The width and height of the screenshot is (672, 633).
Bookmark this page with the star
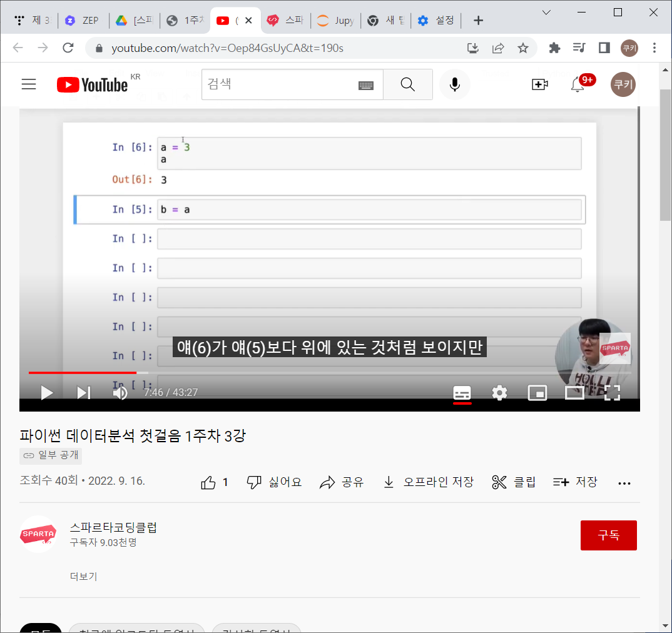[523, 48]
